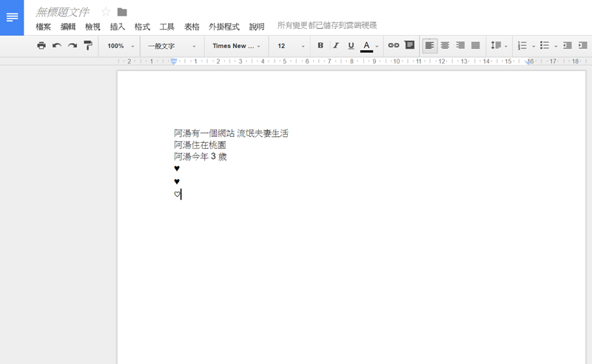Screen dimensions: 592x364
Task: Redo the last action
Action: (73, 46)
